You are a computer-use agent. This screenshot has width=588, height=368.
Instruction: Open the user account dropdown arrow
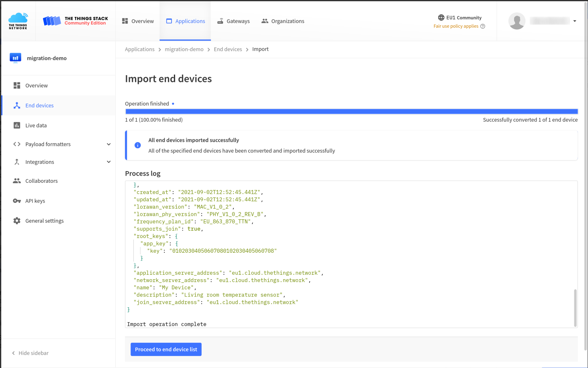[x=575, y=21]
